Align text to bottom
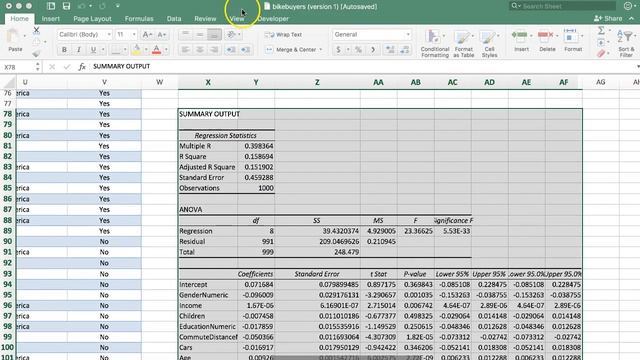 pos(214,35)
